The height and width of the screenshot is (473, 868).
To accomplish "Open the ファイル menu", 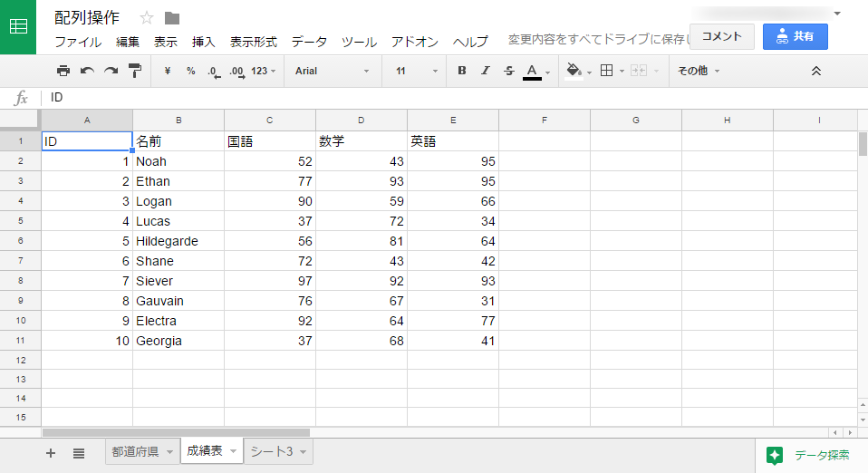I will click(78, 42).
